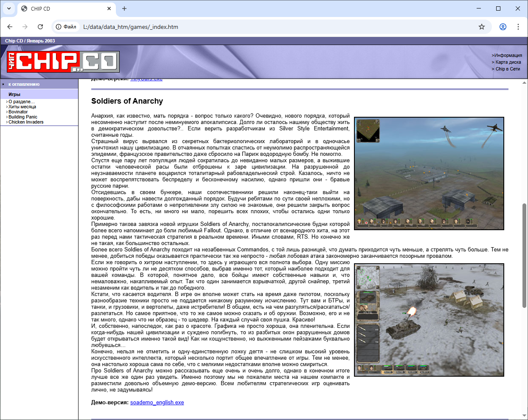Close the CHIP CD browser tab
The width and height of the screenshot is (528, 420).
(109, 8)
